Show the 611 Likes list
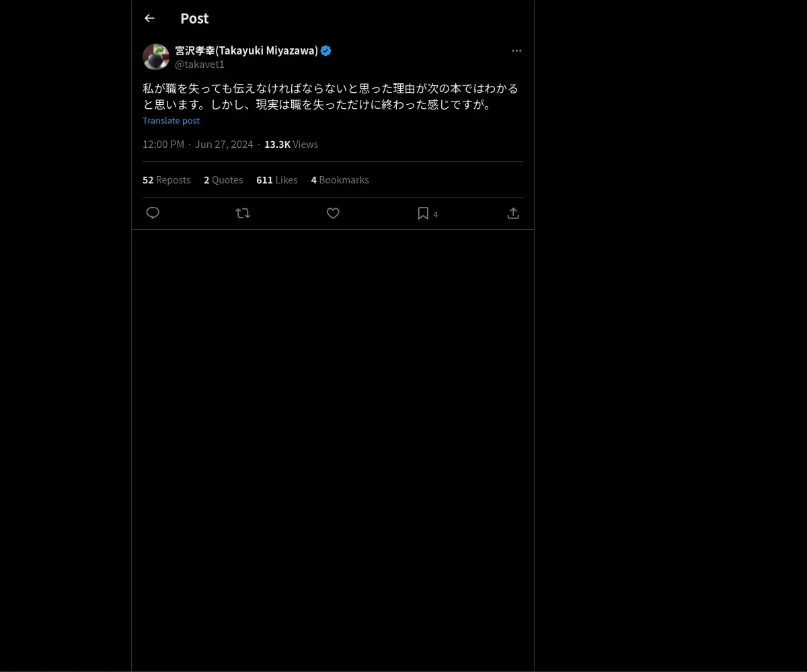Screen dimensions: 807x672 click(x=276, y=179)
